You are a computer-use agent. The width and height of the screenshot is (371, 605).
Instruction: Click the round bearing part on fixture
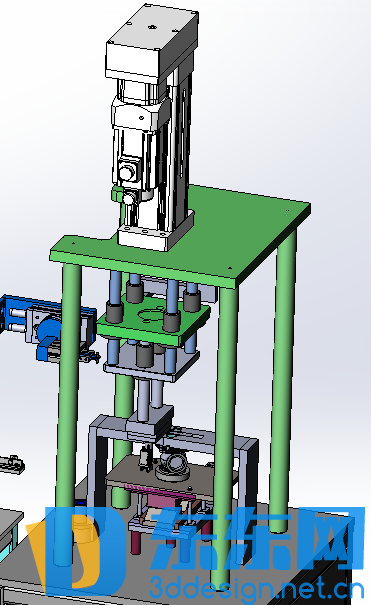coord(172,466)
